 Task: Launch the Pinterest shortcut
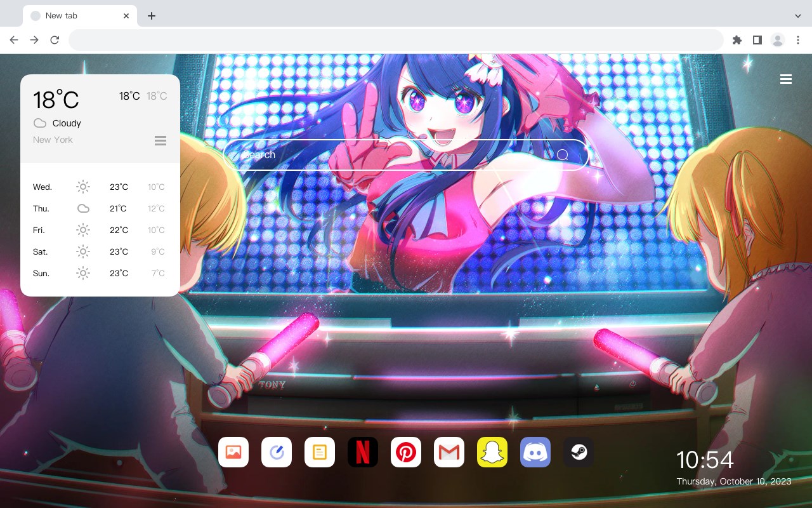(x=406, y=452)
